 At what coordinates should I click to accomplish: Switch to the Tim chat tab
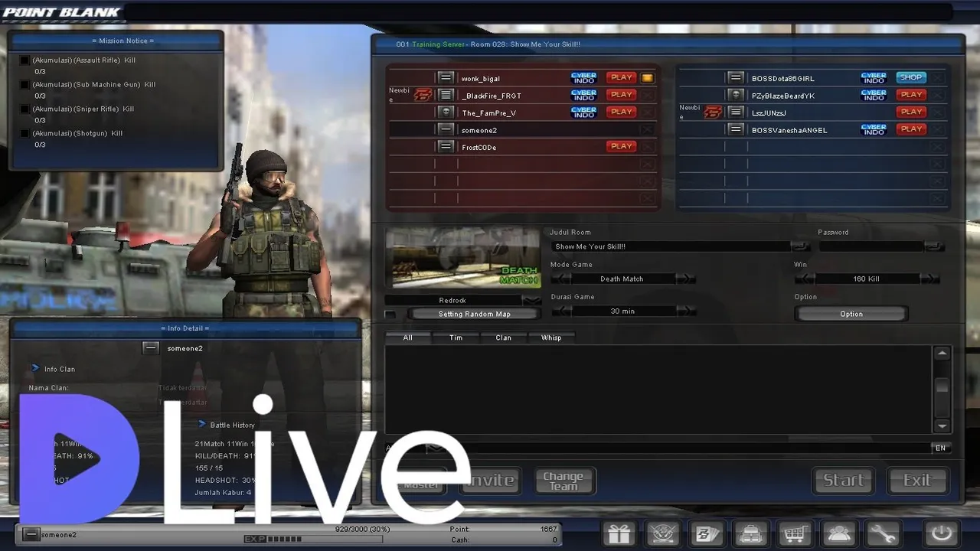(456, 337)
